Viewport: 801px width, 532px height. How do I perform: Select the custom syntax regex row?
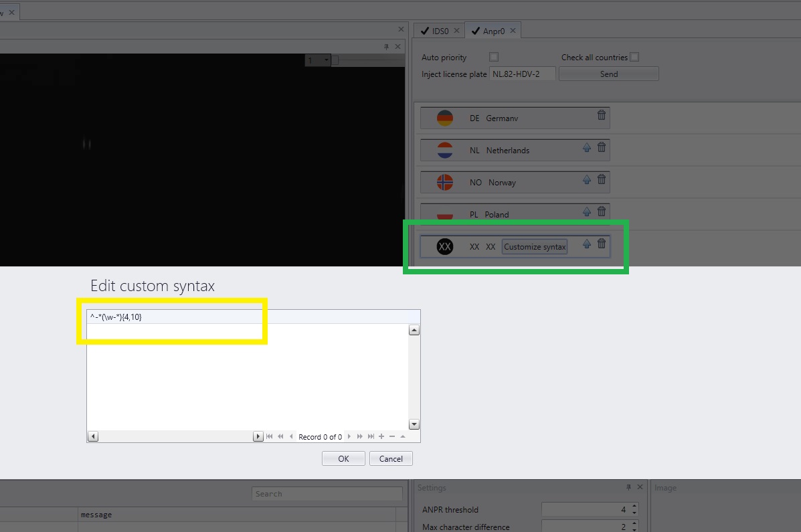(x=254, y=317)
